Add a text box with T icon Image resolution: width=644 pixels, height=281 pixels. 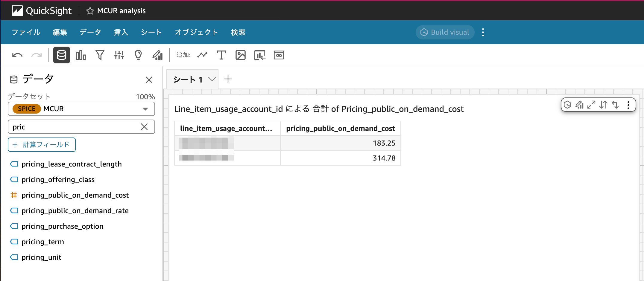click(x=221, y=55)
